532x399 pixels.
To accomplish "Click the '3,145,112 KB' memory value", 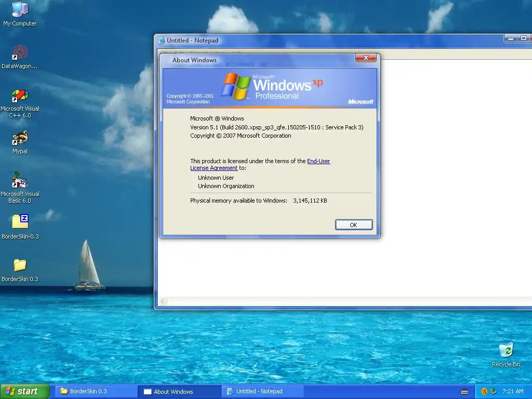I will click(x=310, y=201).
